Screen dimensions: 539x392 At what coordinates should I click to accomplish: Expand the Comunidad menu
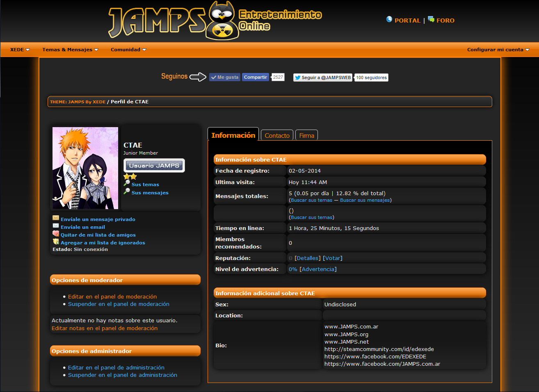pos(128,50)
